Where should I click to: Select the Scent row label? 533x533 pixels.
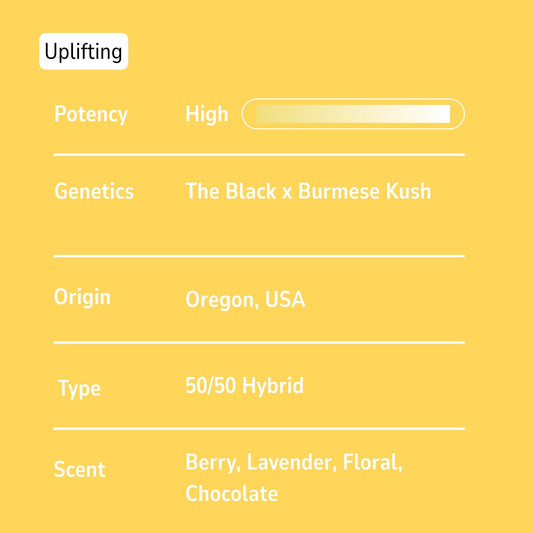tap(80, 469)
